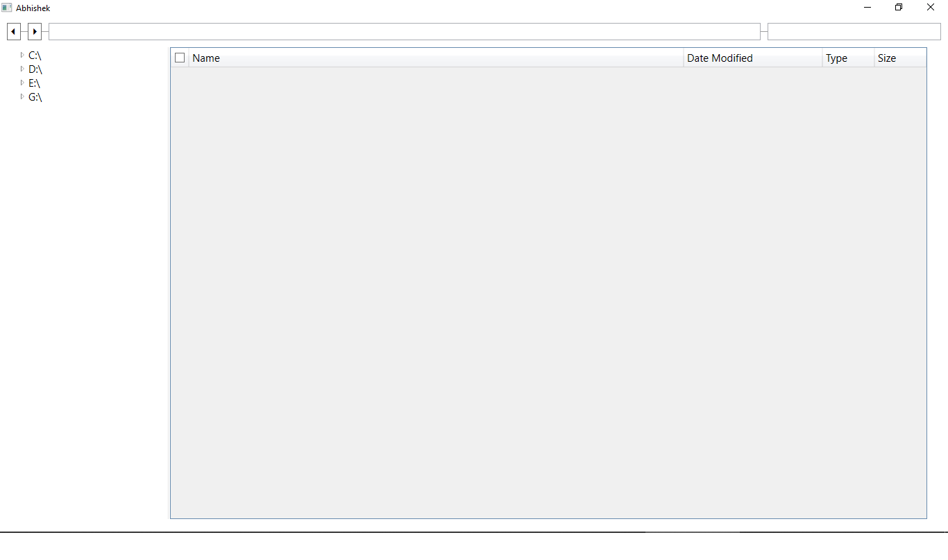Click the search box on the right

coord(852,31)
